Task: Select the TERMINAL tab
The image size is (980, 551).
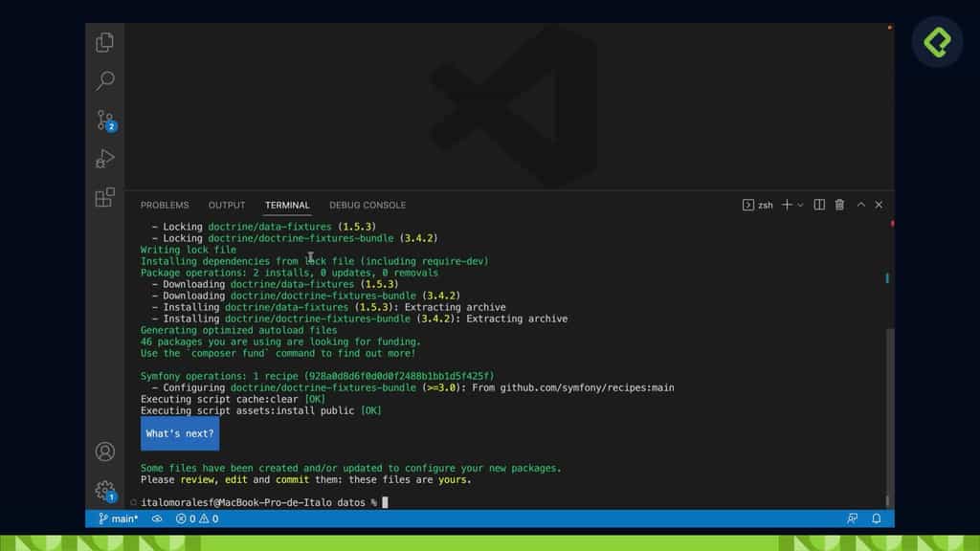Action: [287, 205]
